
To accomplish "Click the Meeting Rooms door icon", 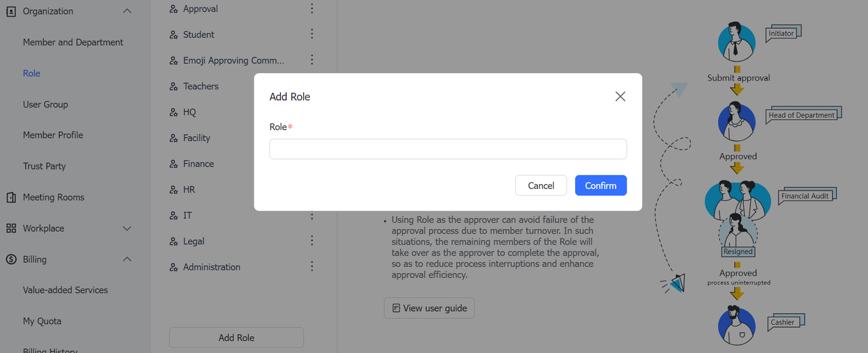I will point(11,197).
